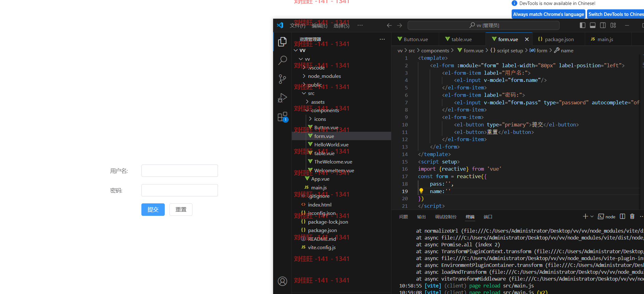Screen dimensions: 644x294
Task: Open the Run and Debug view
Action: tap(282, 98)
